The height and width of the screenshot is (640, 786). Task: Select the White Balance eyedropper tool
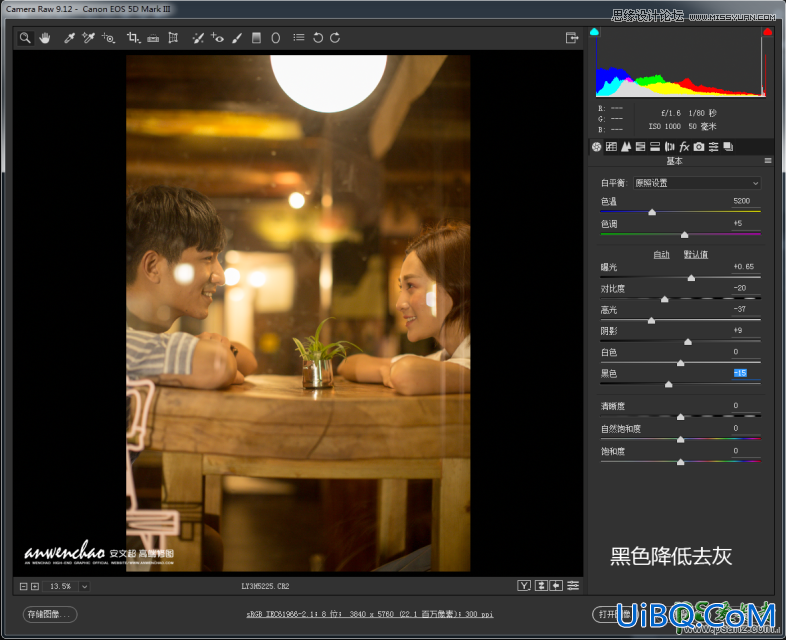pos(69,38)
